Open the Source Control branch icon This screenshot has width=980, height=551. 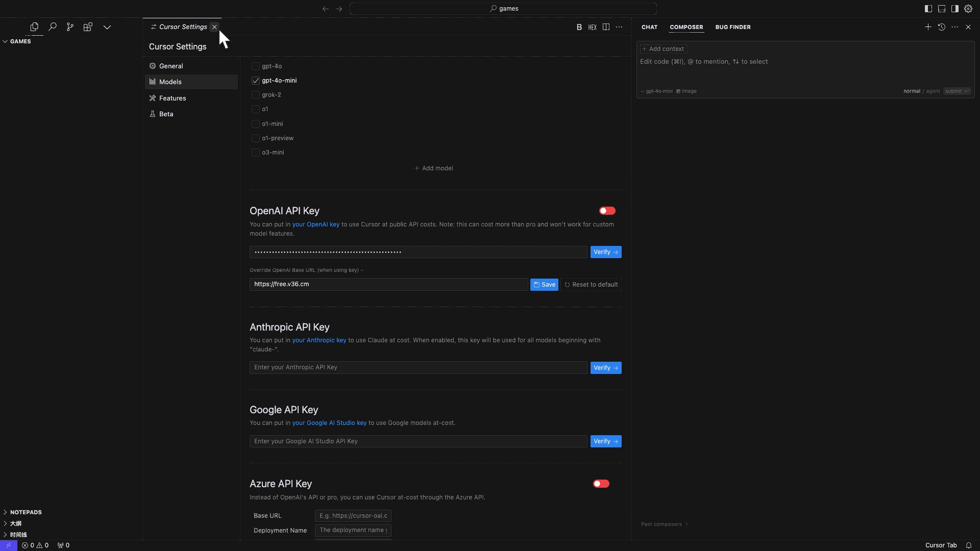[70, 27]
